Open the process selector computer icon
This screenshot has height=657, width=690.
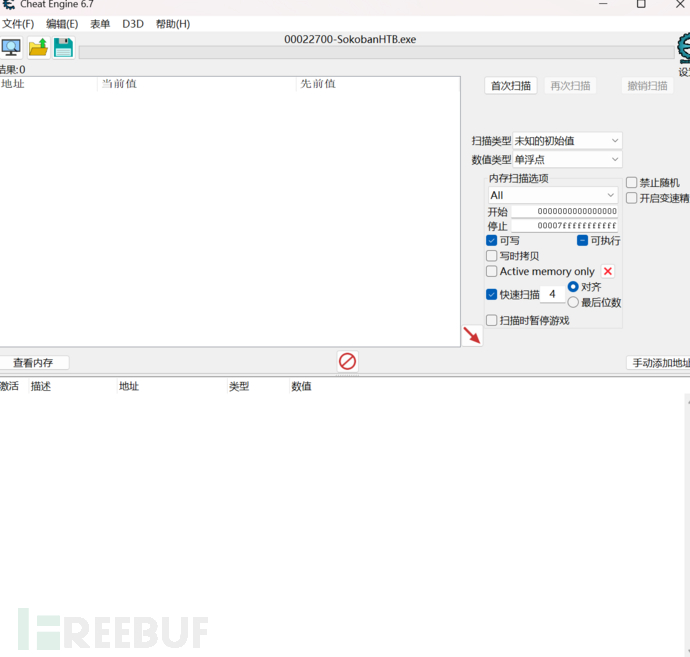(x=11, y=48)
